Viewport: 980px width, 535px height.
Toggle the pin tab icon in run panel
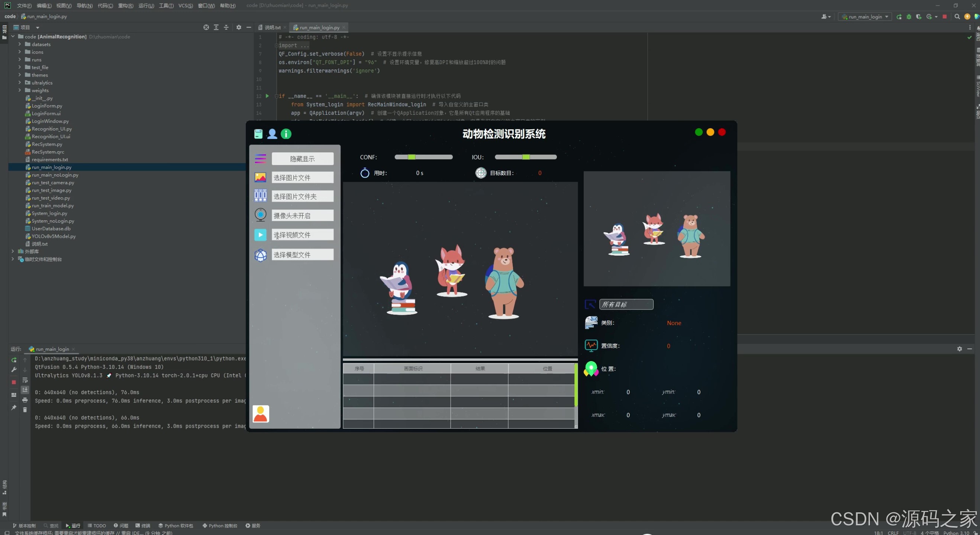point(14,408)
